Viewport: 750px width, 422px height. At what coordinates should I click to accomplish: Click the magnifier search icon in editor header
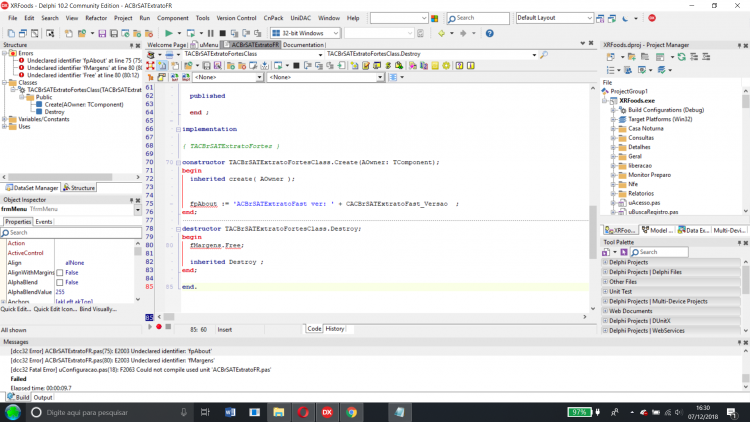[x=544, y=55]
